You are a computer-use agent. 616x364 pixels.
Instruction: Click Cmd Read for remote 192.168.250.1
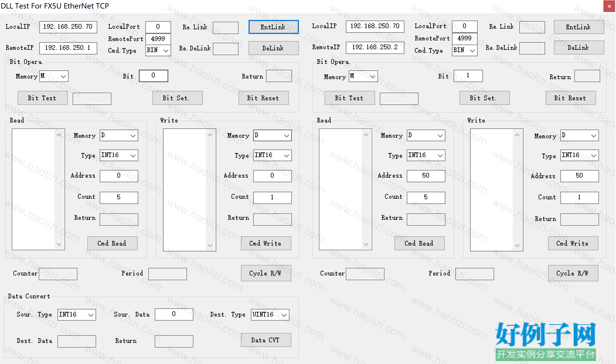(112, 243)
